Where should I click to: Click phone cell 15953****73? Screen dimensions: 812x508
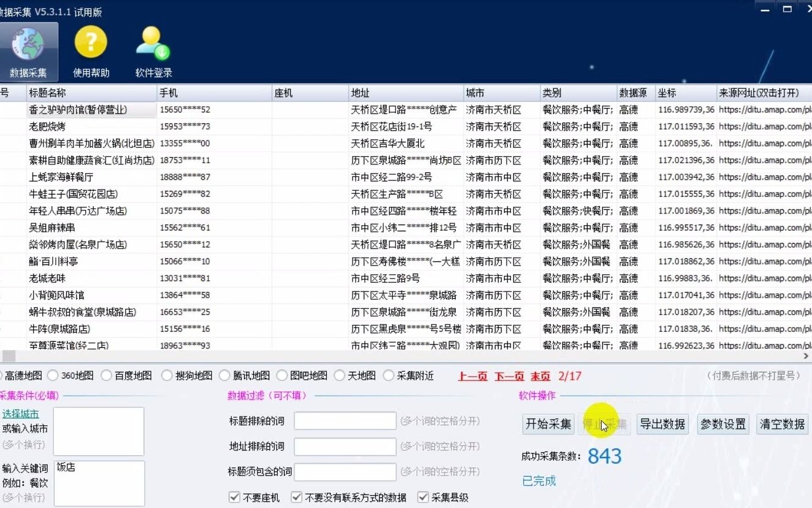pyautogui.click(x=215, y=126)
